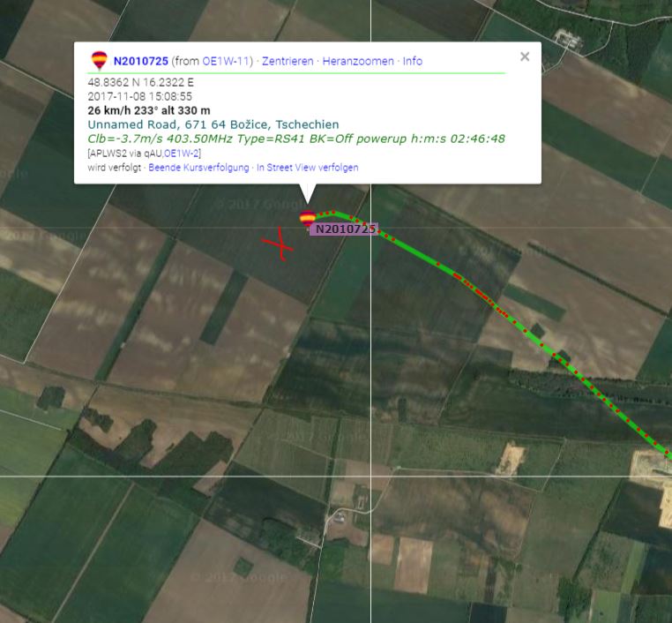The width and height of the screenshot is (672, 623).
Task: Click the red X mark on field
Action: (x=278, y=244)
